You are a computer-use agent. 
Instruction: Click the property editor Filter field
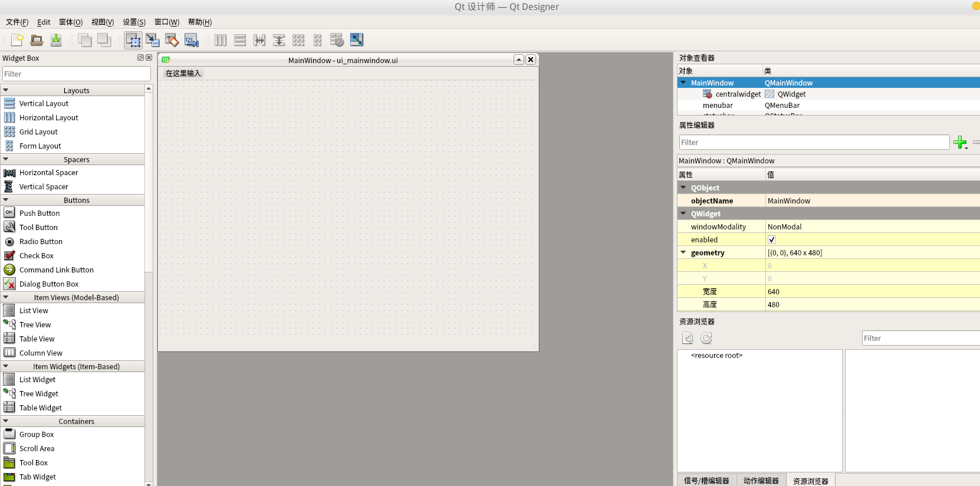pyautogui.click(x=814, y=142)
